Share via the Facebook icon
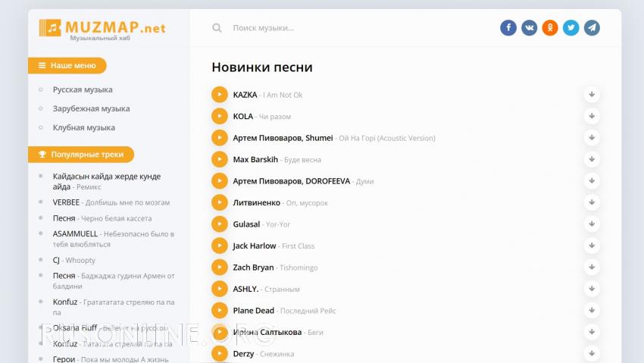The width and height of the screenshot is (644, 363). (x=508, y=27)
